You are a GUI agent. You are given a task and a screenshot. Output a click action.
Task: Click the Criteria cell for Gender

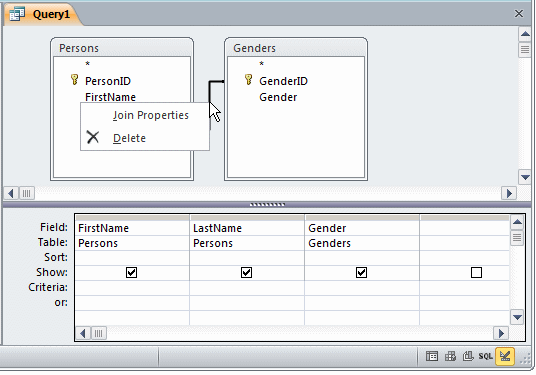point(362,288)
